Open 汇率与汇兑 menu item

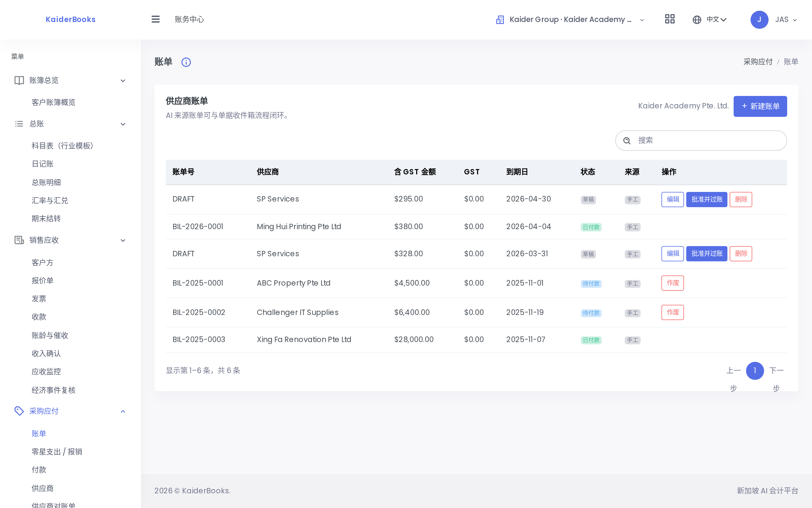(50, 201)
